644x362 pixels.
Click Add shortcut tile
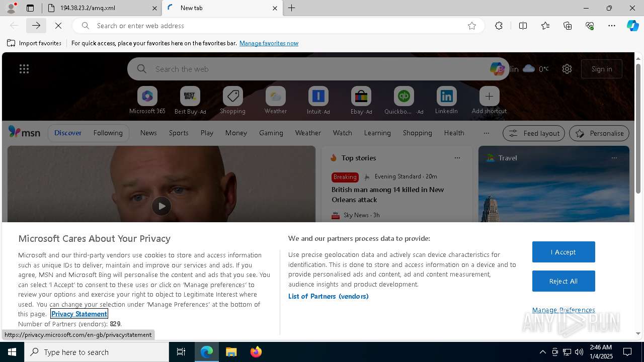point(489,101)
